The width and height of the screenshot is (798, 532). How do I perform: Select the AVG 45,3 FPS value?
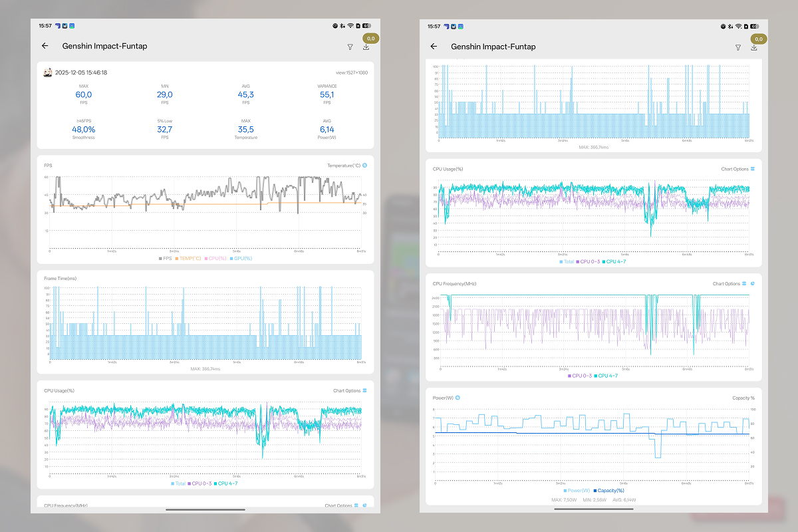tap(246, 95)
